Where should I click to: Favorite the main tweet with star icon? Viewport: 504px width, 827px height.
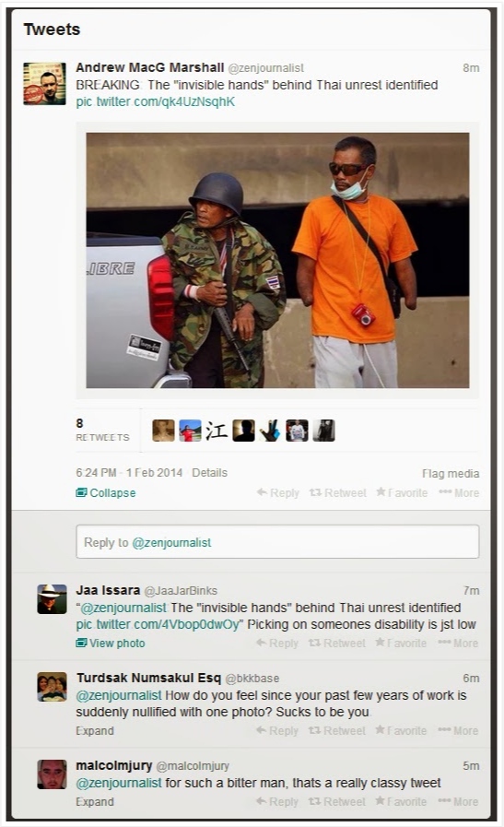tap(402, 492)
